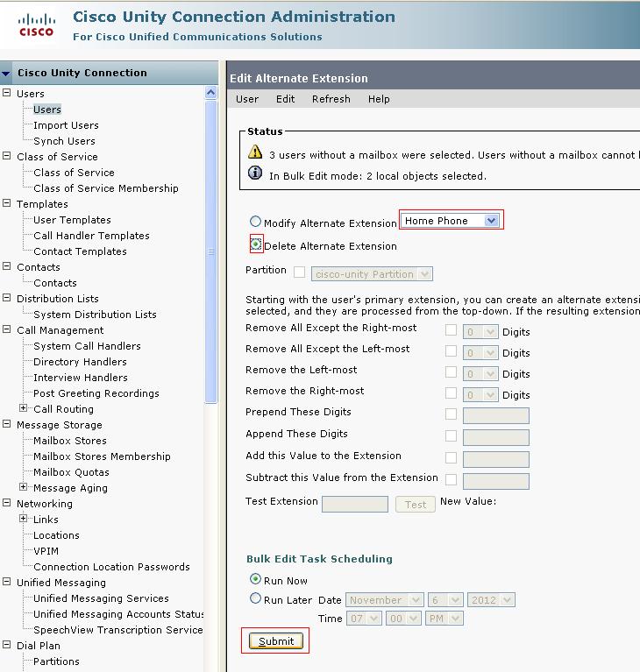Collapse the Users tree section
Screen dimensions: 640x672
pyautogui.click(x=6, y=93)
